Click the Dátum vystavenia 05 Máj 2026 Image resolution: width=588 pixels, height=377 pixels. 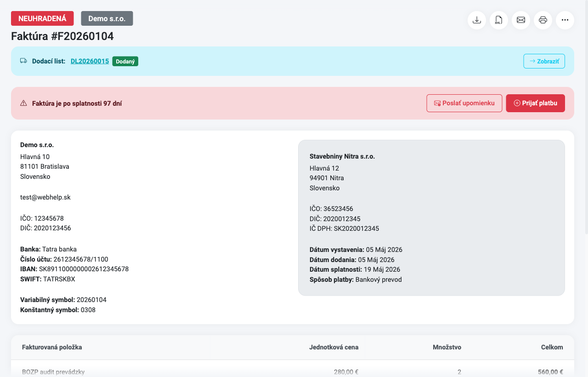(356, 250)
